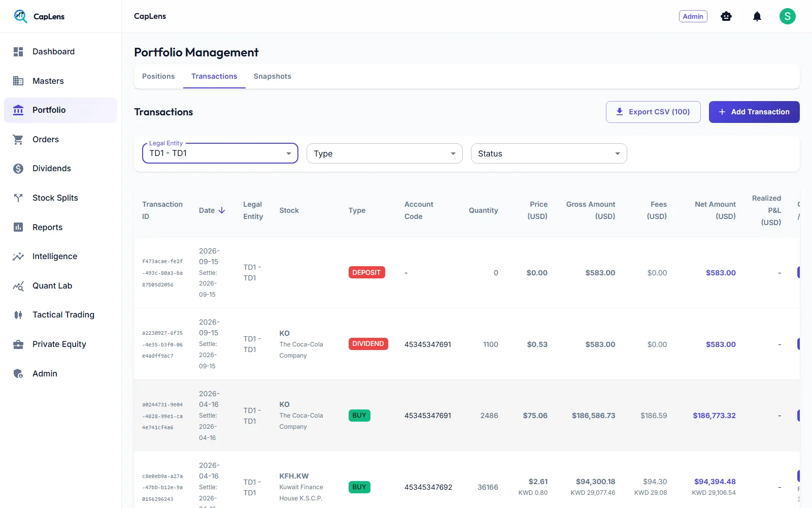Click the Masters building icon
The height and width of the screenshot is (508, 812).
coord(18,81)
